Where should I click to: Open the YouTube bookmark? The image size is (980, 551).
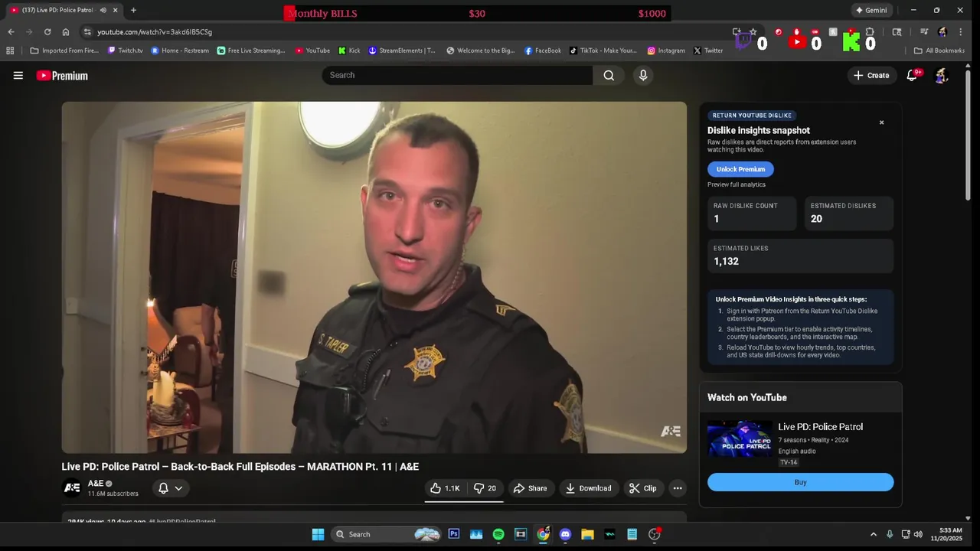click(312, 51)
